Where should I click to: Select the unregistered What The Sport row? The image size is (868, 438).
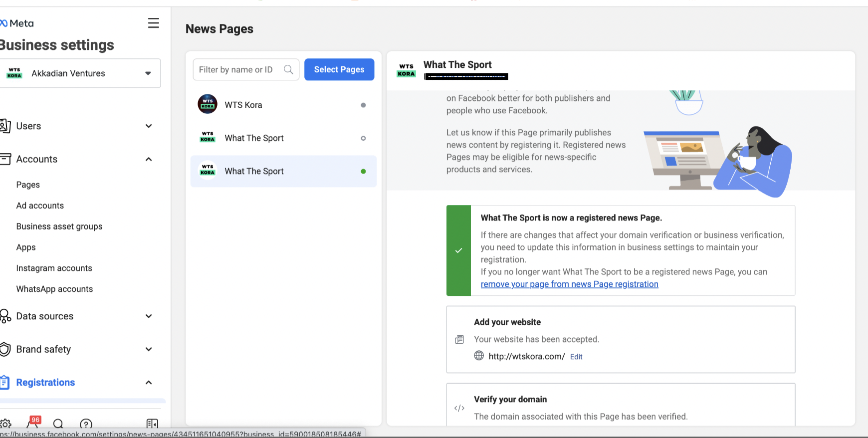pyautogui.click(x=283, y=138)
